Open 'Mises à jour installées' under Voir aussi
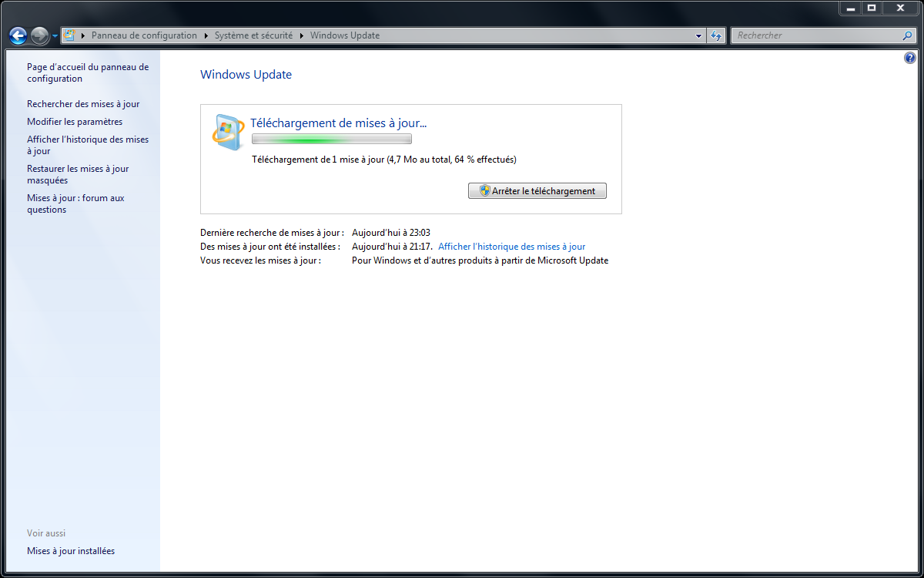Image resolution: width=924 pixels, height=578 pixels. coord(71,551)
